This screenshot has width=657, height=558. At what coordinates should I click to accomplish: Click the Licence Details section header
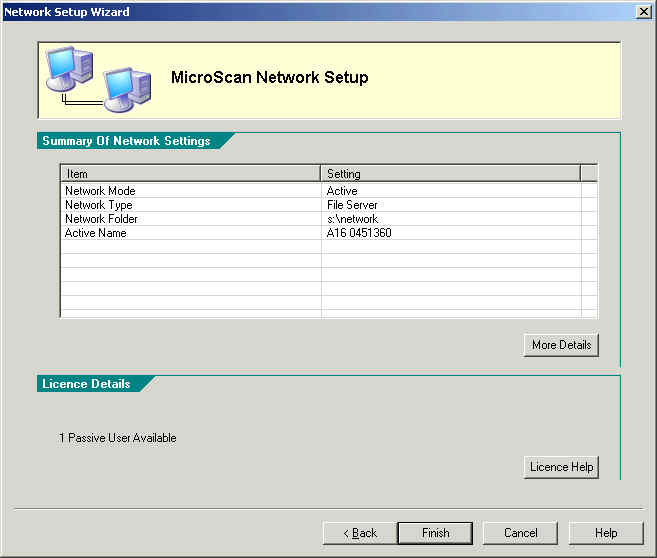pyautogui.click(x=86, y=384)
